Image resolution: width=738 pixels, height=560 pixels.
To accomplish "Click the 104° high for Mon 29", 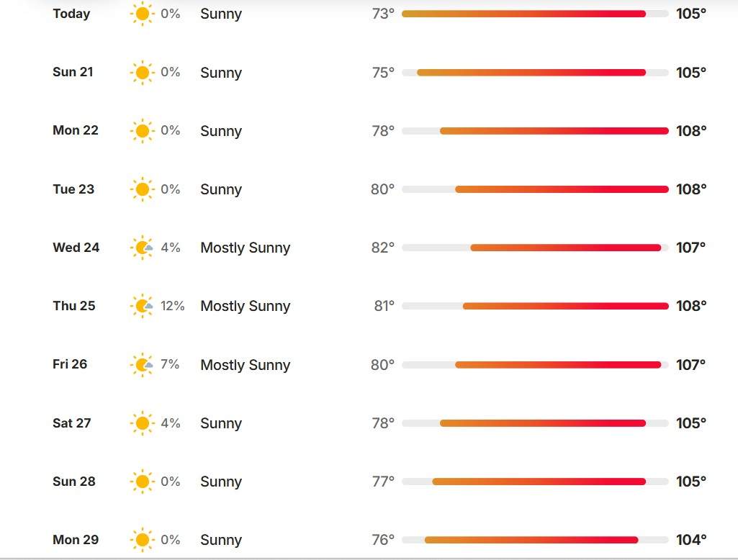I will click(x=691, y=540).
